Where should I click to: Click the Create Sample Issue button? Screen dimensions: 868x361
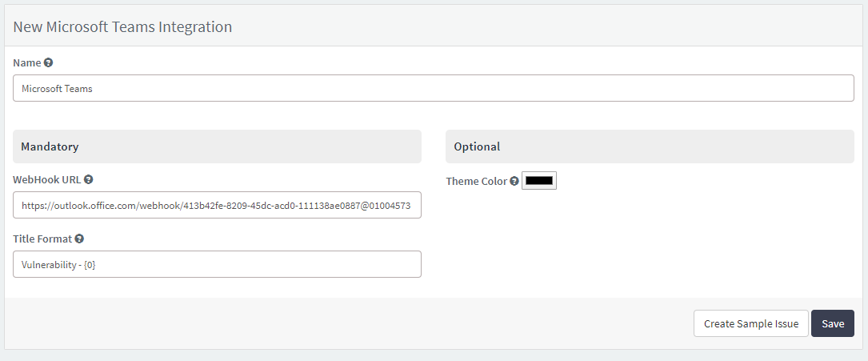pos(751,323)
